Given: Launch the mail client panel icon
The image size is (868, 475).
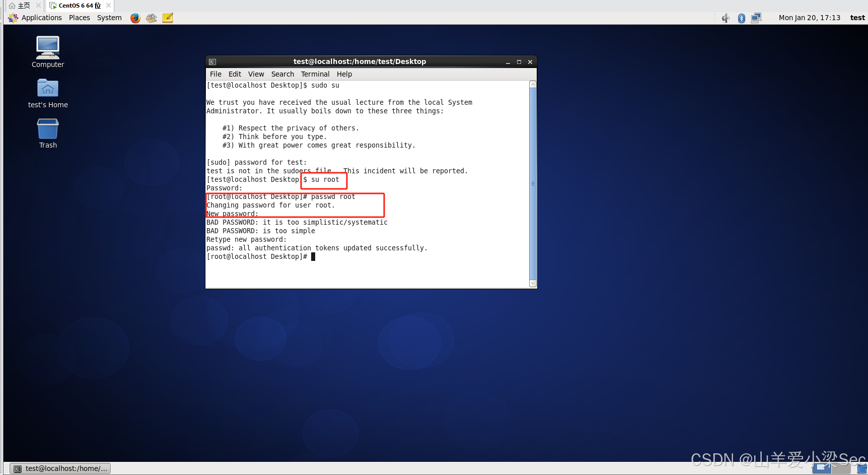Looking at the screenshot, I should (x=152, y=18).
